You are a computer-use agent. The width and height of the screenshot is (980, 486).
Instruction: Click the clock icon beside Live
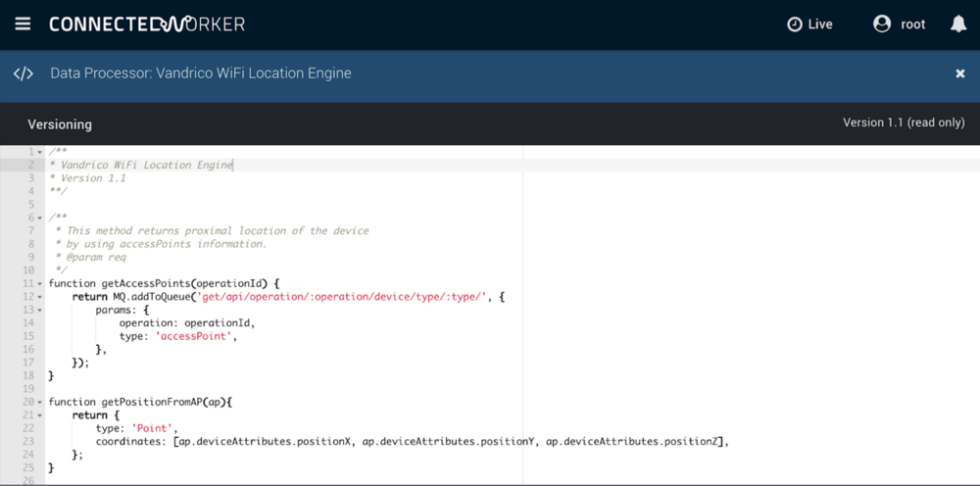794,24
